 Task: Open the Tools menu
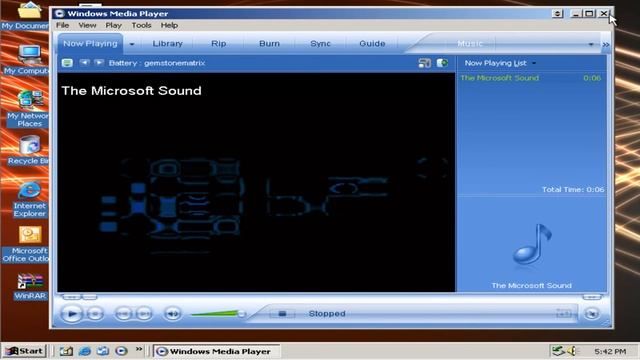point(141,25)
